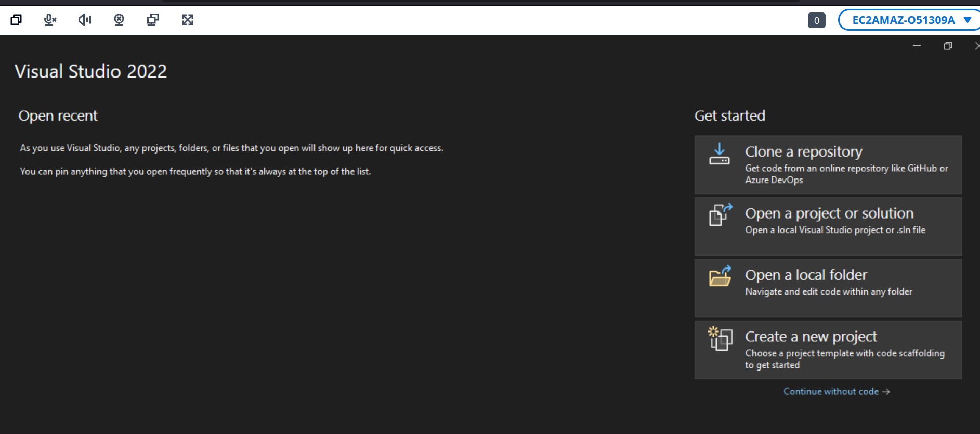This screenshot has height=434, width=980.
Task: Minimize the Visual Studio 2022 window
Action: (917, 46)
